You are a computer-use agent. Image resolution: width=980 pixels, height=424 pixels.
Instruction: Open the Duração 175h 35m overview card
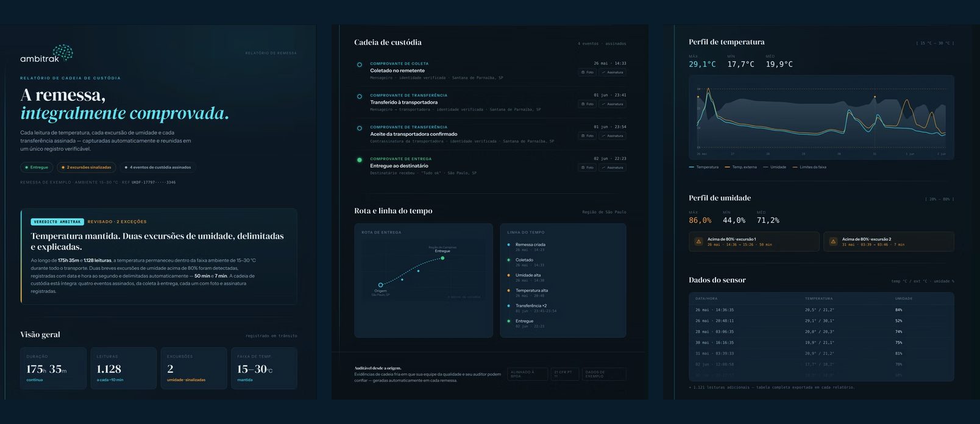tap(54, 368)
